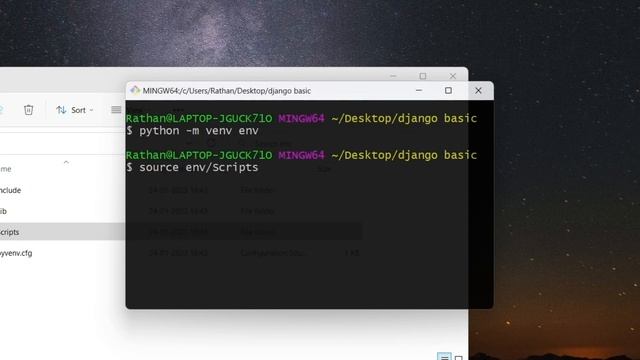This screenshot has width=640, height=360.
Task: Maximize the File Explorer window
Action: (423, 76)
